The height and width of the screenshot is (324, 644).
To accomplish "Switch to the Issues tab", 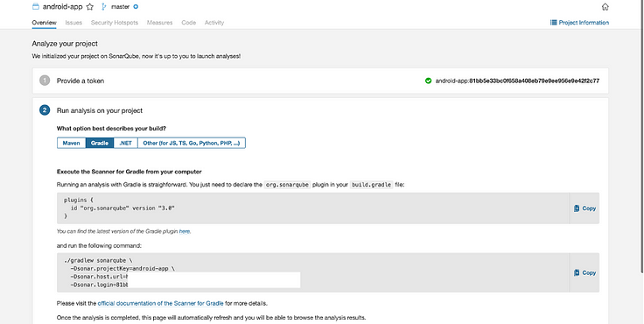I will (x=73, y=23).
